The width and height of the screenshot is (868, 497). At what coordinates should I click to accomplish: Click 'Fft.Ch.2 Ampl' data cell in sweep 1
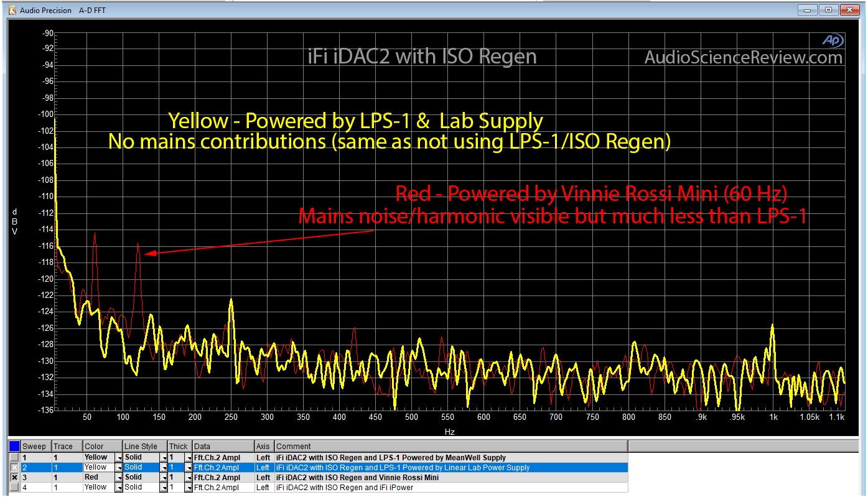223,457
